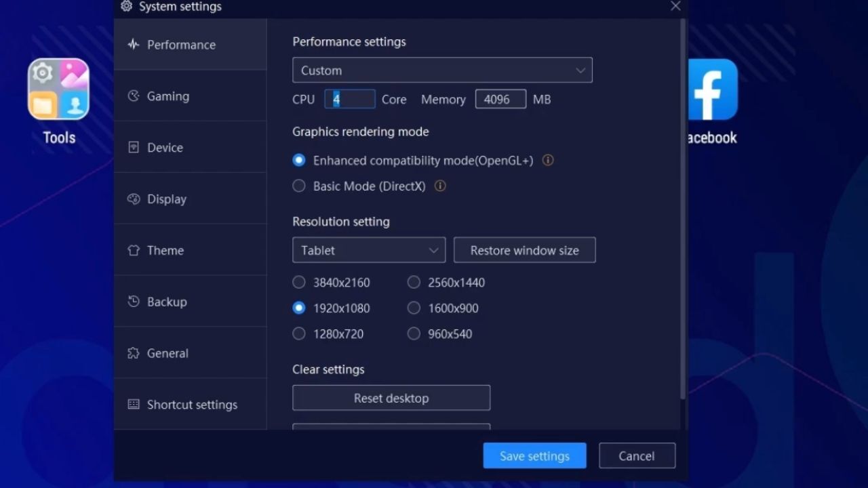Image resolution: width=868 pixels, height=488 pixels.
Task: Switch to Theme settings tab
Action: tap(191, 251)
